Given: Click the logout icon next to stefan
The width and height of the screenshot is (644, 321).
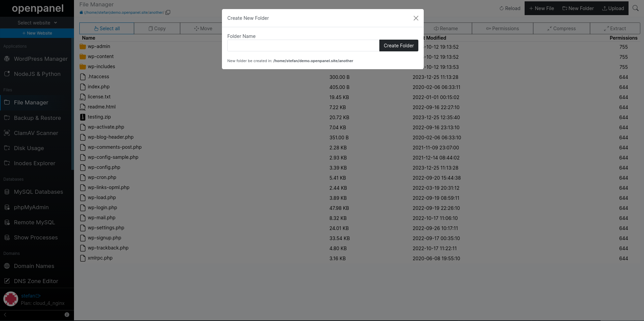Looking at the screenshot, I should point(38,296).
